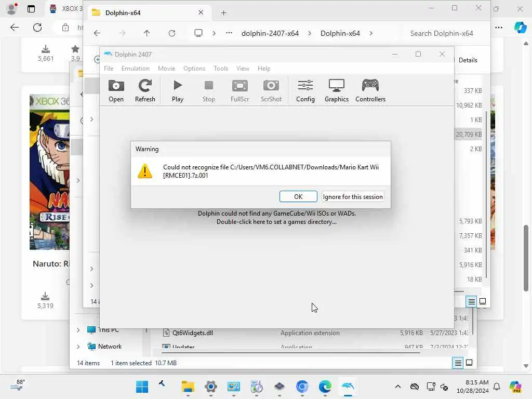
Task: Open the Tools menu
Action: pos(221,69)
